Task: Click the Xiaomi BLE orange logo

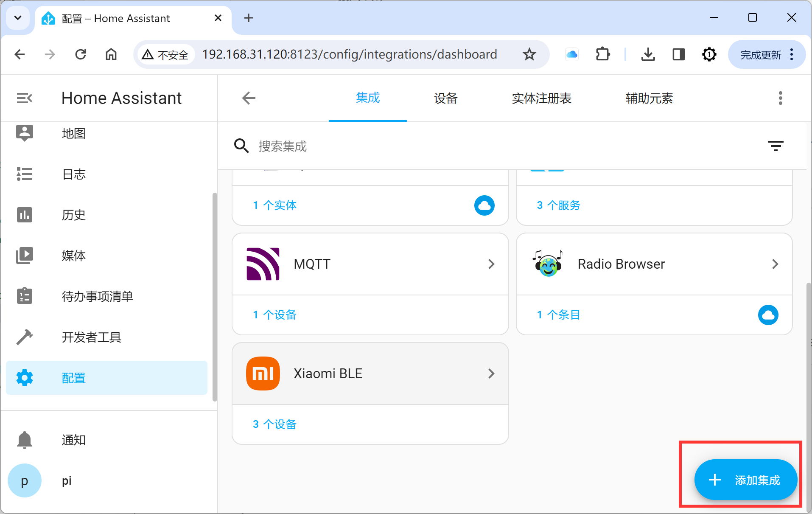Action: (x=263, y=374)
